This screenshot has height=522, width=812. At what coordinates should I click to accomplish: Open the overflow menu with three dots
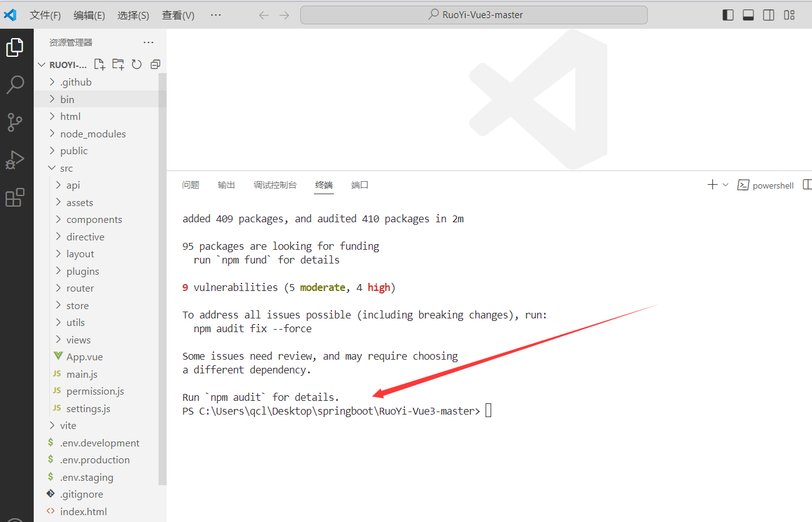(x=216, y=15)
